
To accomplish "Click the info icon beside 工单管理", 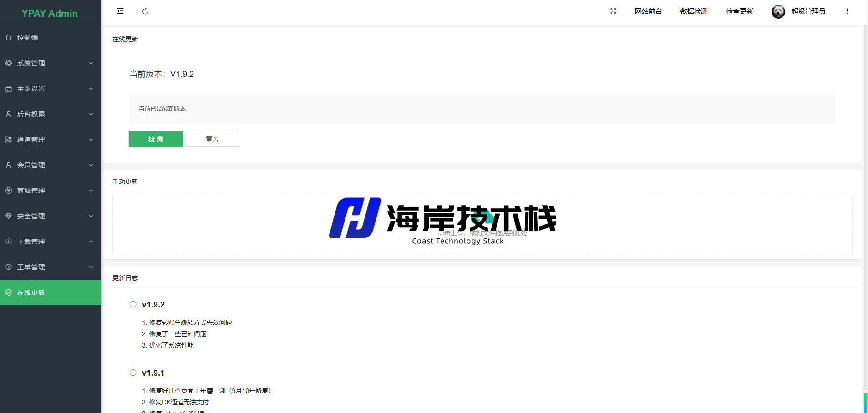I will coord(9,267).
